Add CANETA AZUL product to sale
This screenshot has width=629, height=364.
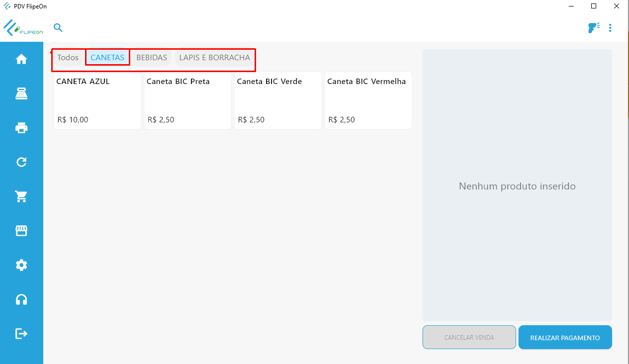coord(97,100)
